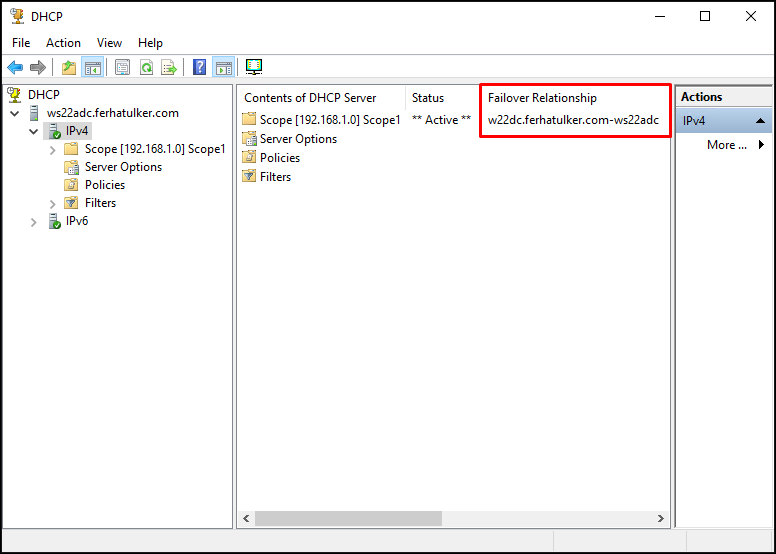Click Policies icon in contents list
The image size is (776, 554).
point(249,157)
